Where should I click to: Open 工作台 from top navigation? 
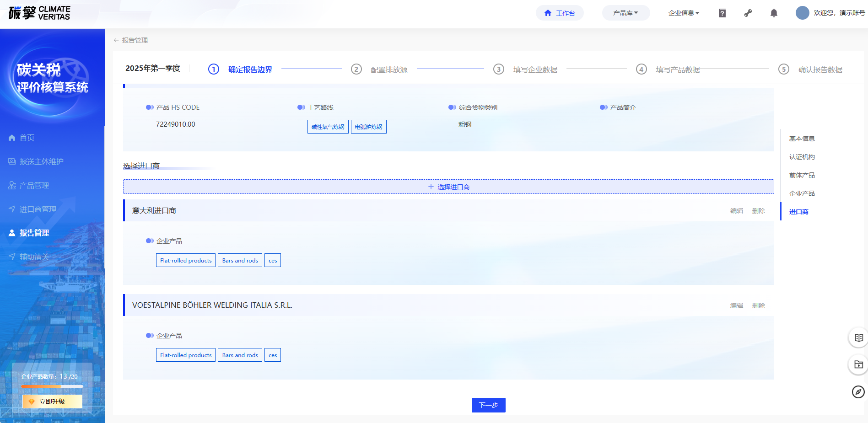point(560,13)
